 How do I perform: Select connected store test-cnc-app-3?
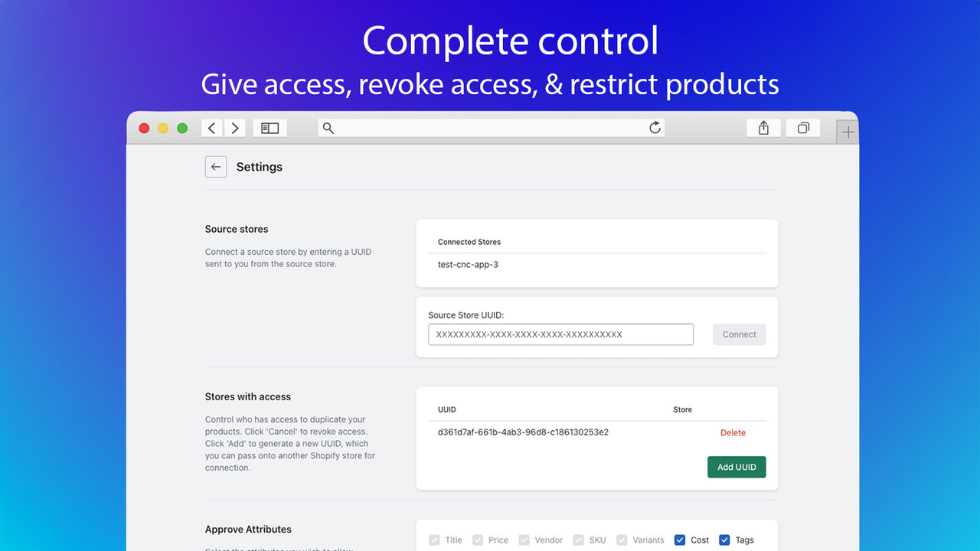469,265
